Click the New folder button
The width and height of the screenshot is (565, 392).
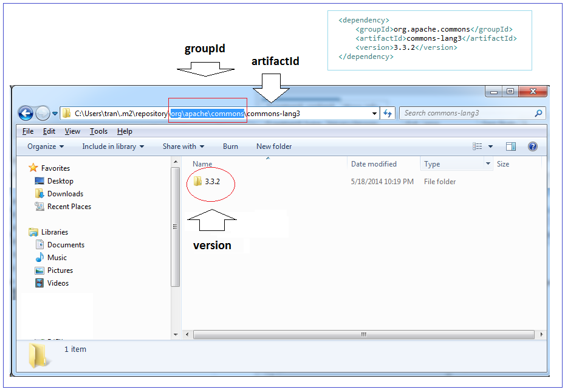pos(274,146)
